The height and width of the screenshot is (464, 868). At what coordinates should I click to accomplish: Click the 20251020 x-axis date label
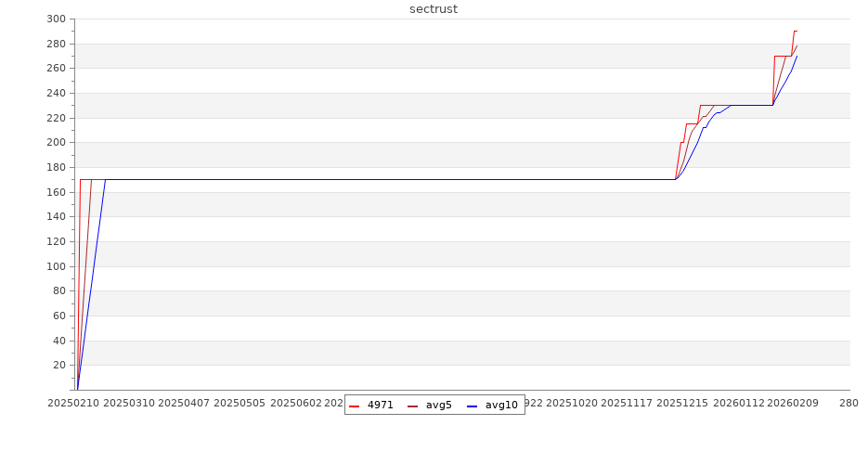pyautogui.click(x=571, y=404)
